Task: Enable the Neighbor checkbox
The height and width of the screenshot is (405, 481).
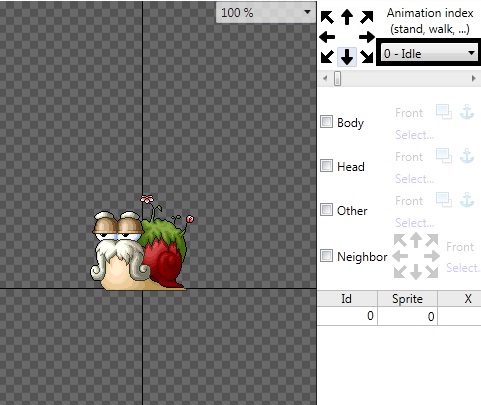Action: [x=326, y=256]
